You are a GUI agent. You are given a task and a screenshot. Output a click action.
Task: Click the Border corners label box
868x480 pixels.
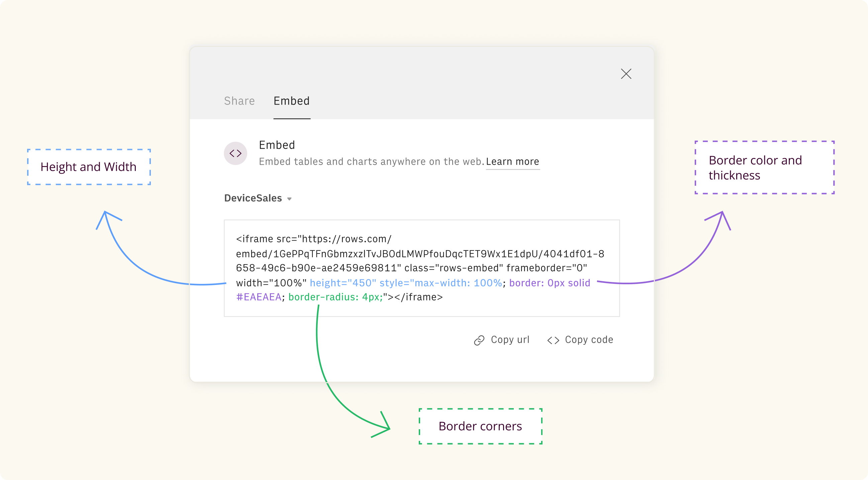480,426
